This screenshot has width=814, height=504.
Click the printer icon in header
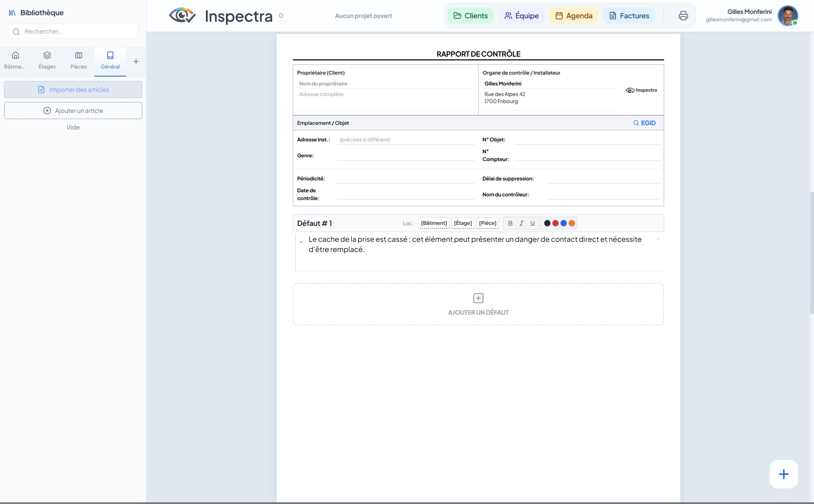(683, 16)
